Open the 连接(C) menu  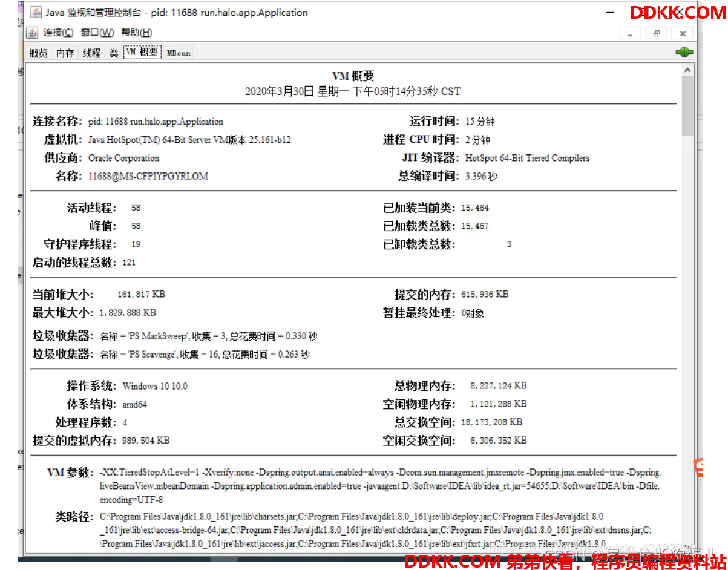(x=59, y=33)
